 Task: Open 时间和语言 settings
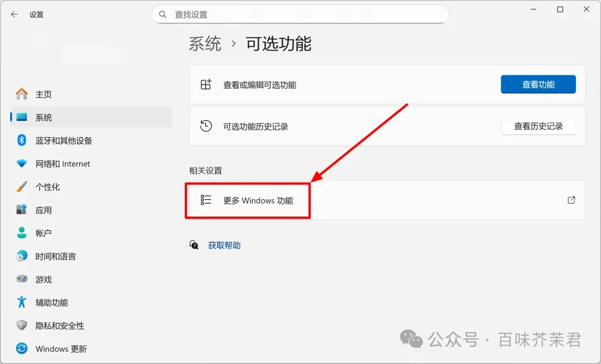(x=91, y=257)
